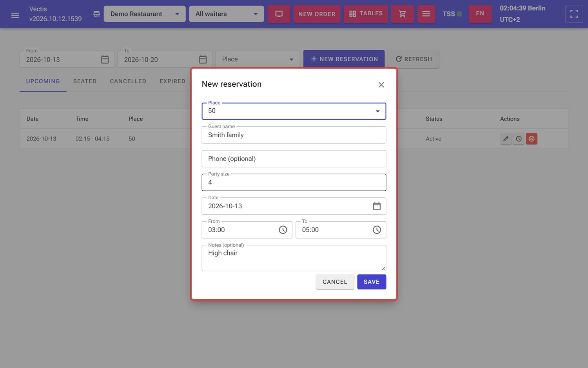Focus the Phone (optional) field

pyautogui.click(x=294, y=158)
